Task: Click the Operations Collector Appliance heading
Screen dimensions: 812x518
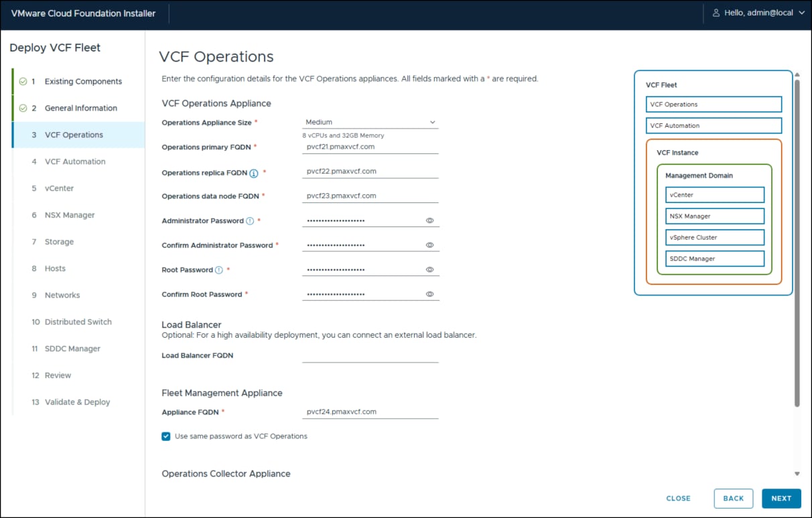Action: pyautogui.click(x=226, y=474)
